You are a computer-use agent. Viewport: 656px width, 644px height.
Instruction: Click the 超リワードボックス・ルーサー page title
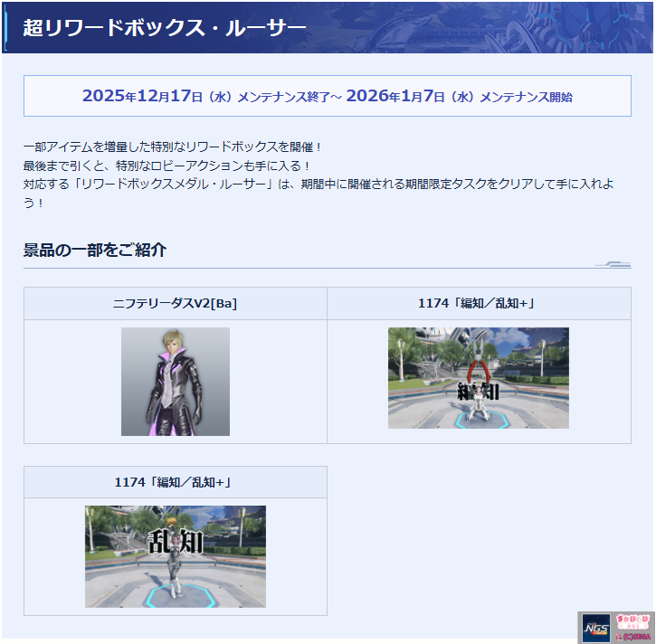pyautogui.click(x=164, y=27)
